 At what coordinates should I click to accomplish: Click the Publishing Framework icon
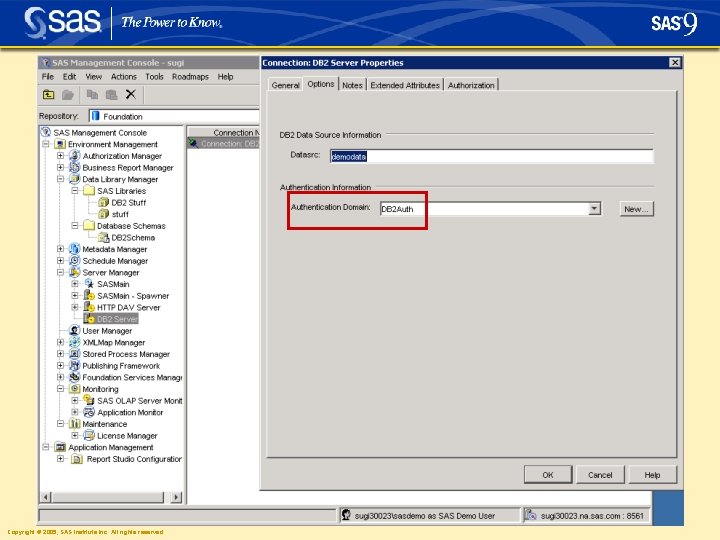[x=74, y=366]
